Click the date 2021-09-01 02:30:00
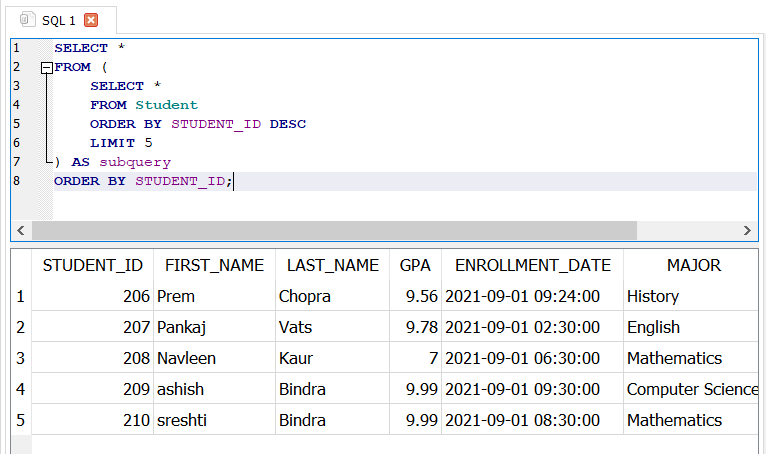Image resolution: width=767 pixels, height=454 pixels. tap(533, 327)
